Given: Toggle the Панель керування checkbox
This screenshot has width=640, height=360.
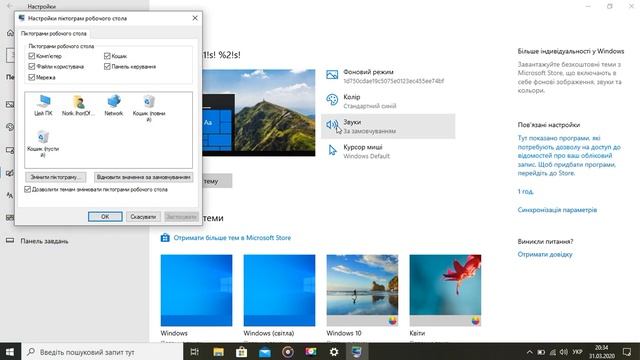Looking at the screenshot, I should pos(107,66).
